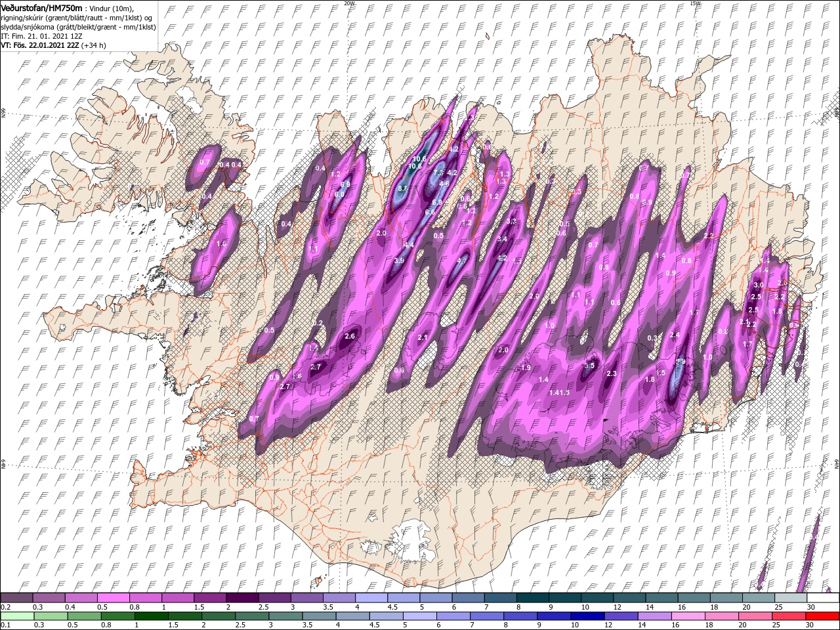Click the 2.1 snowfall value on the map
The width and height of the screenshot is (840, 630).
(423, 338)
